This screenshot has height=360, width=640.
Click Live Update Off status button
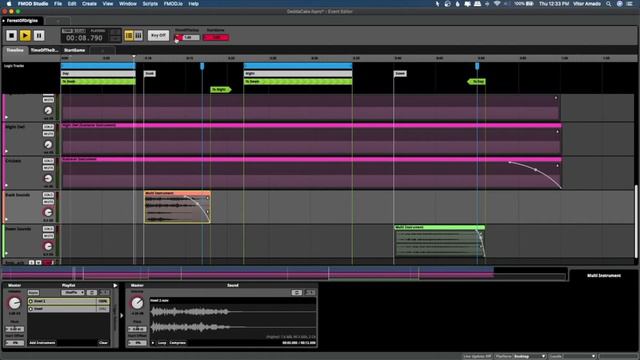point(477,356)
